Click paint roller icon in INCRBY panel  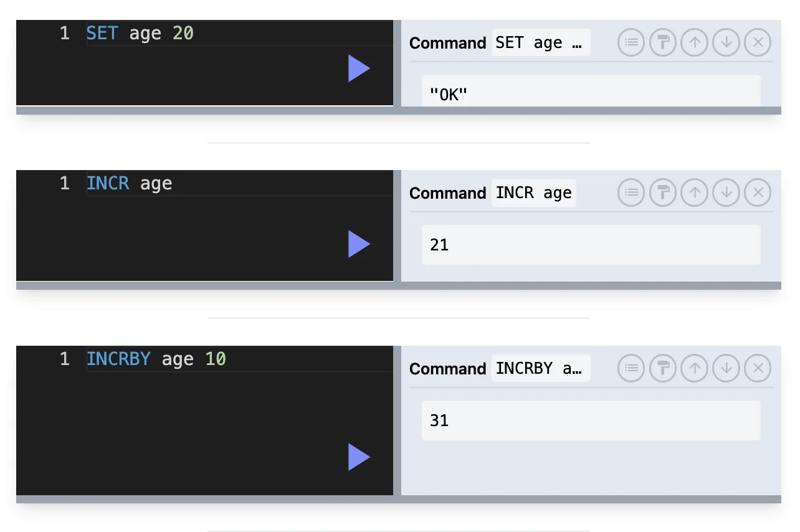pos(663,369)
